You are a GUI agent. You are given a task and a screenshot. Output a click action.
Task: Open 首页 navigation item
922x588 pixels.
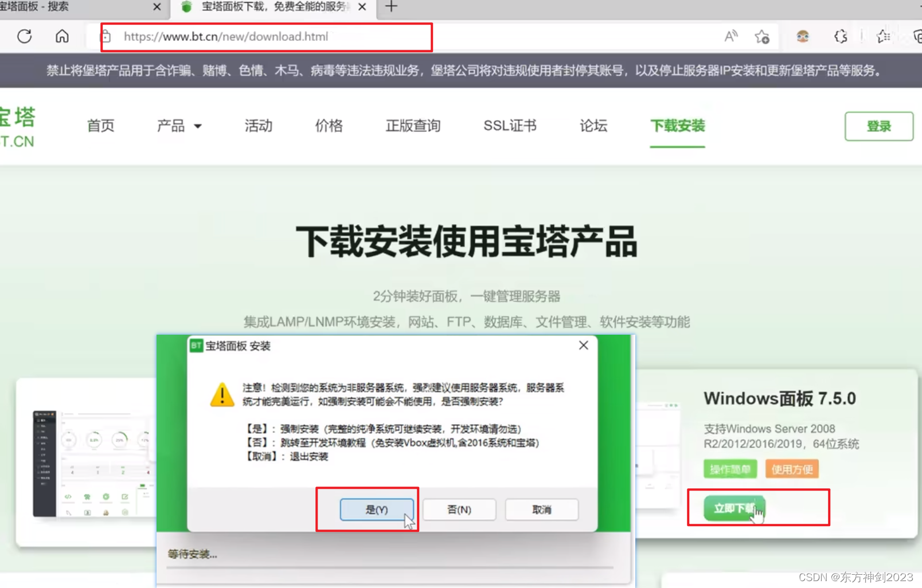[x=101, y=126]
